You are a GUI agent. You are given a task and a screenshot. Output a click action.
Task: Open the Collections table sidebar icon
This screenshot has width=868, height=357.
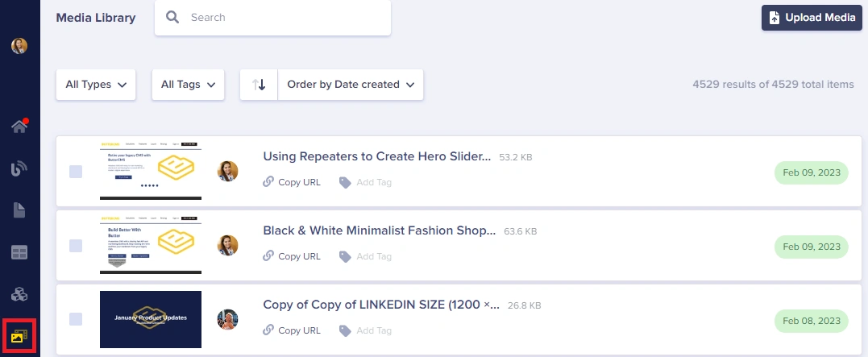(19, 253)
